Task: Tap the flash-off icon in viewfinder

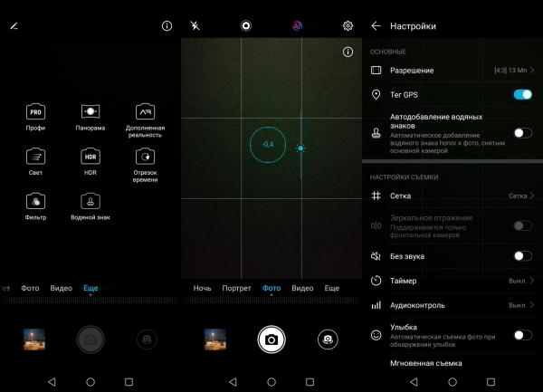Action: pos(195,26)
